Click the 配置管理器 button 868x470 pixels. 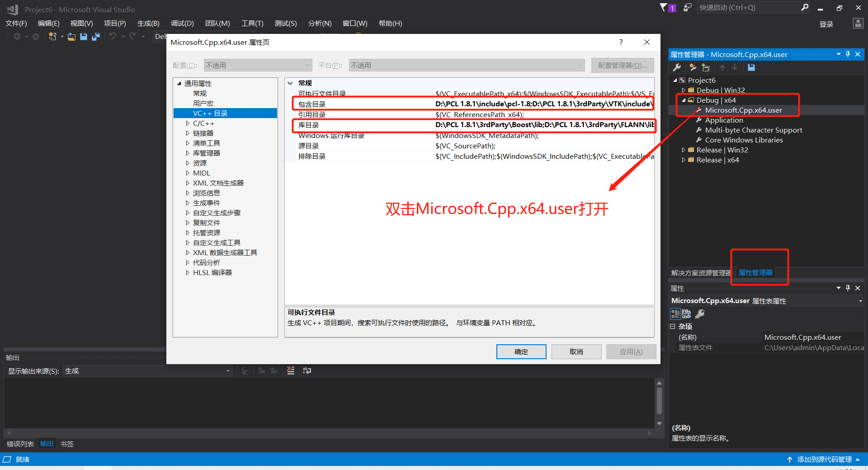click(623, 65)
